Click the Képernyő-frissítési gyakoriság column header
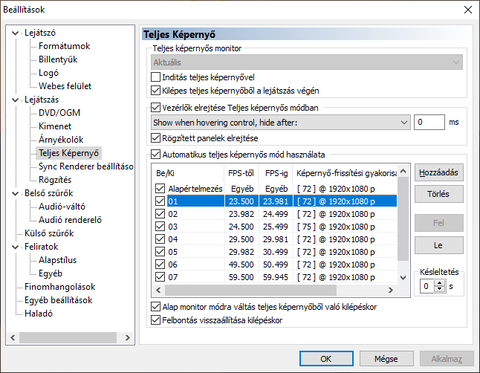 (x=345, y=173)
